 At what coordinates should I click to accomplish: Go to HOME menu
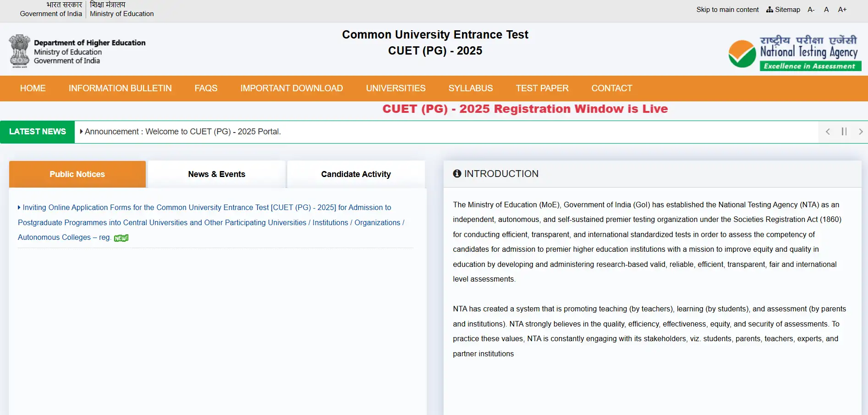(x=33, y=88)
